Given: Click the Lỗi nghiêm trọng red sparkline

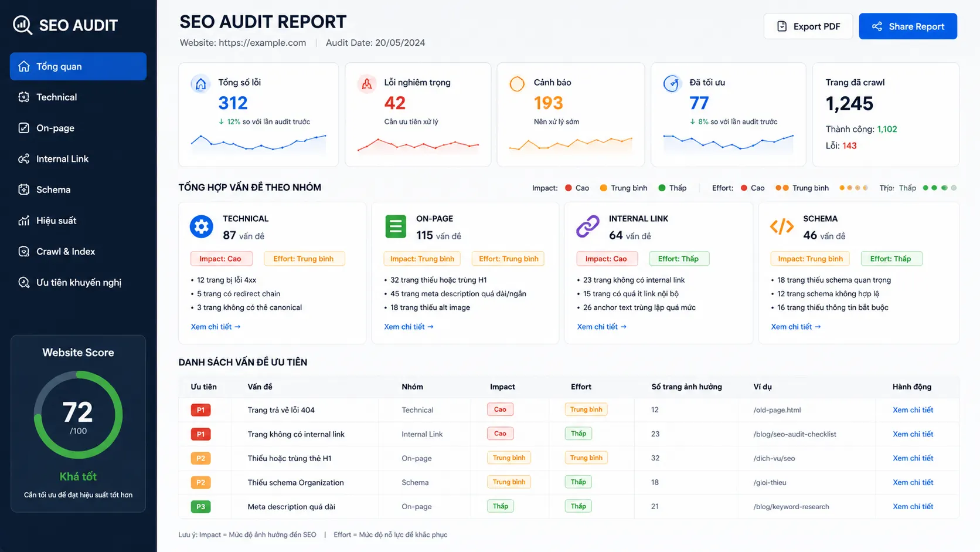Looking at the screenshot, I should (418, 145).
